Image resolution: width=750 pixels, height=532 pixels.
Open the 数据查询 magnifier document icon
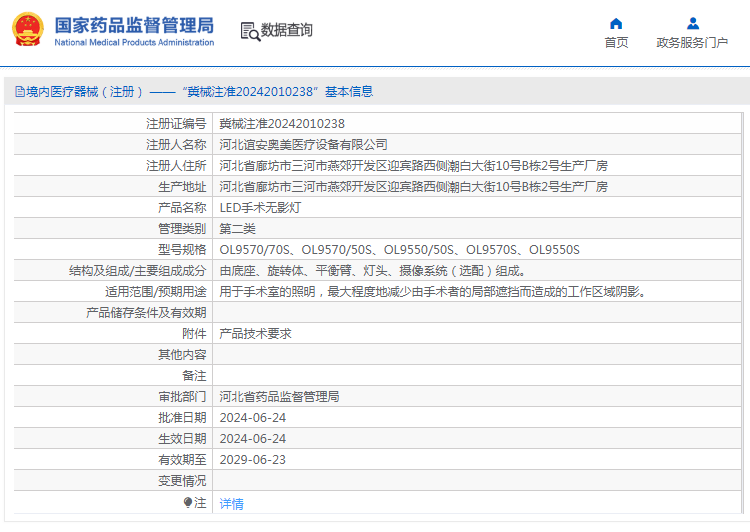250,32
